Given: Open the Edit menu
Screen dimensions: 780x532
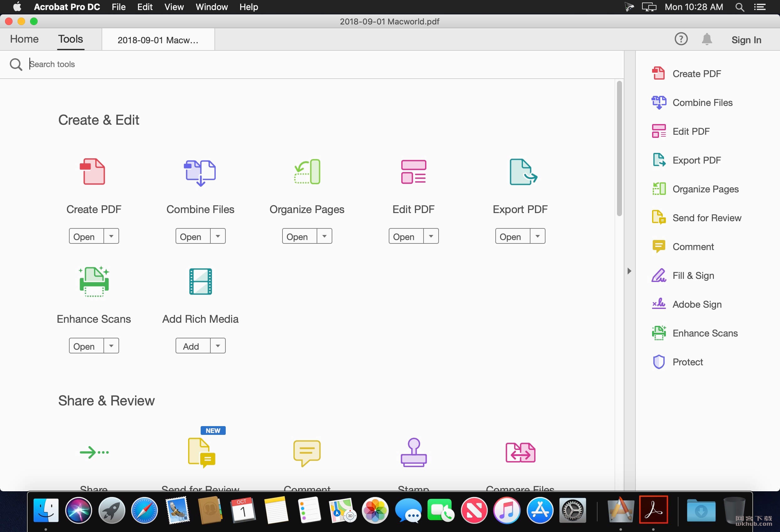Looking at the screenshot, I should (x=145, y=7).
